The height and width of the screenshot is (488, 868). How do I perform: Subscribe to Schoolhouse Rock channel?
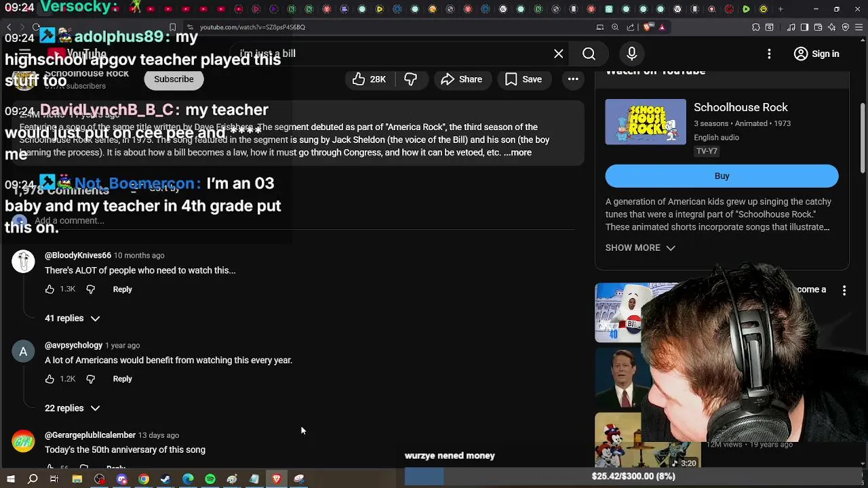click(174, 79)
